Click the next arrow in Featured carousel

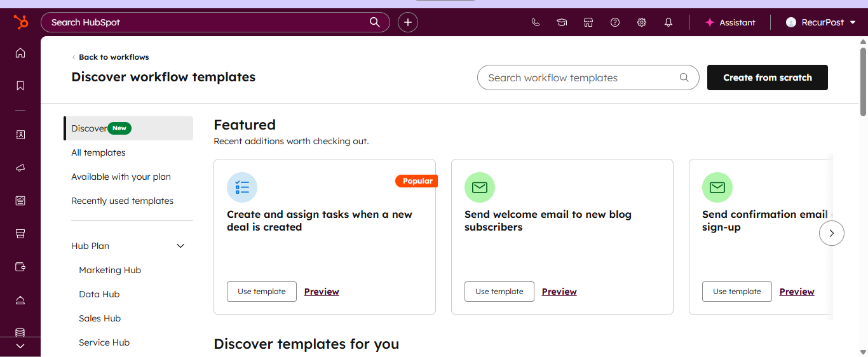[x=832, y=233]
